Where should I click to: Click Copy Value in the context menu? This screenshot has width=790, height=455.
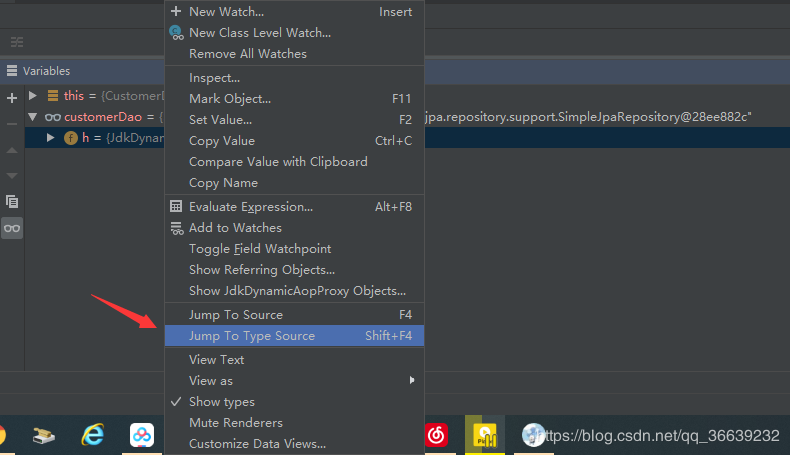pos(294,141)
